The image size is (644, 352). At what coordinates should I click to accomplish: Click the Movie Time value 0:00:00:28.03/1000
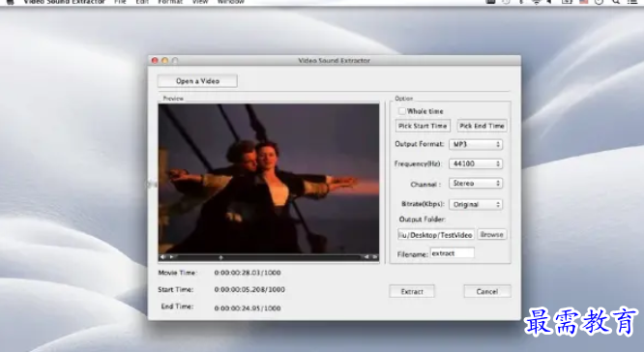248,273
